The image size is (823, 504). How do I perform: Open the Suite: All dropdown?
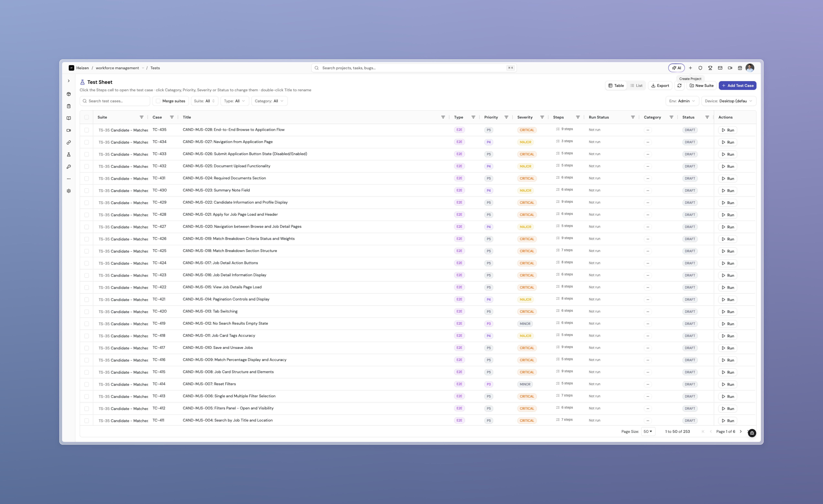coord(204,101)
